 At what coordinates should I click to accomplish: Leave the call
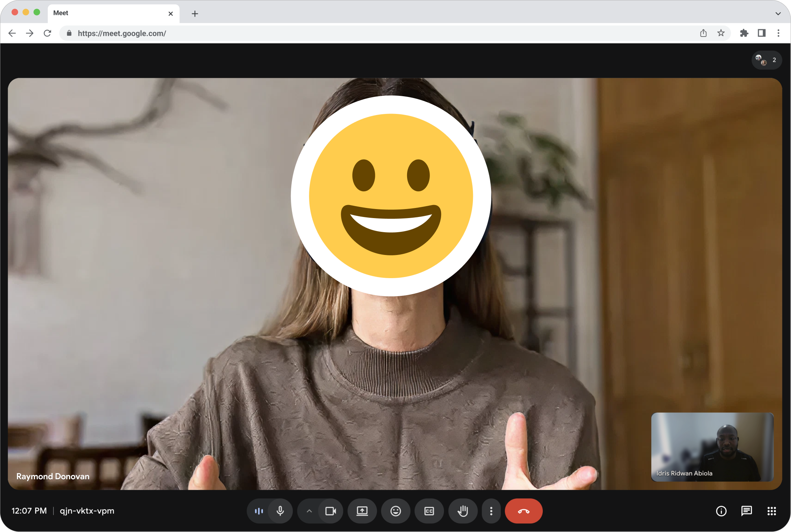click(x=524, y=511)
